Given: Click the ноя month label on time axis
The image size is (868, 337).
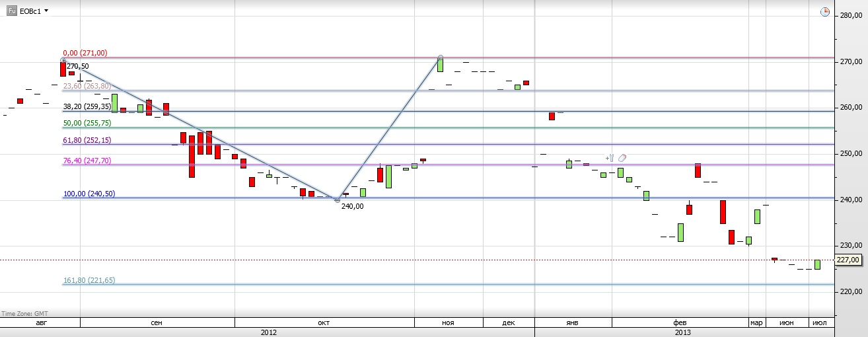Looking at the screenshot, I should 448,322.
